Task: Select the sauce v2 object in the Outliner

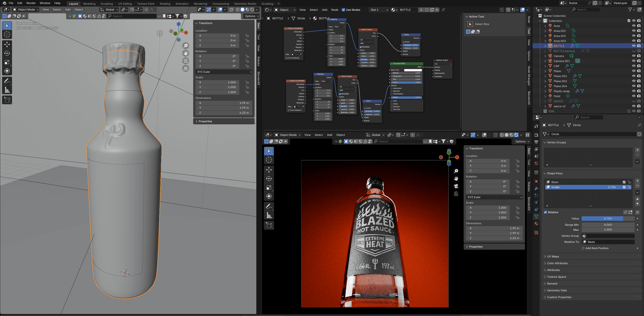Action: (x=559, y=106)
